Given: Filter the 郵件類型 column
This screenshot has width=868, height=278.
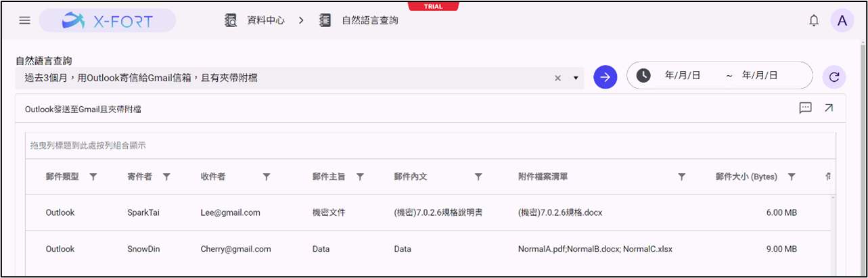Looking at the screenshot, I should tap(93, 177).
